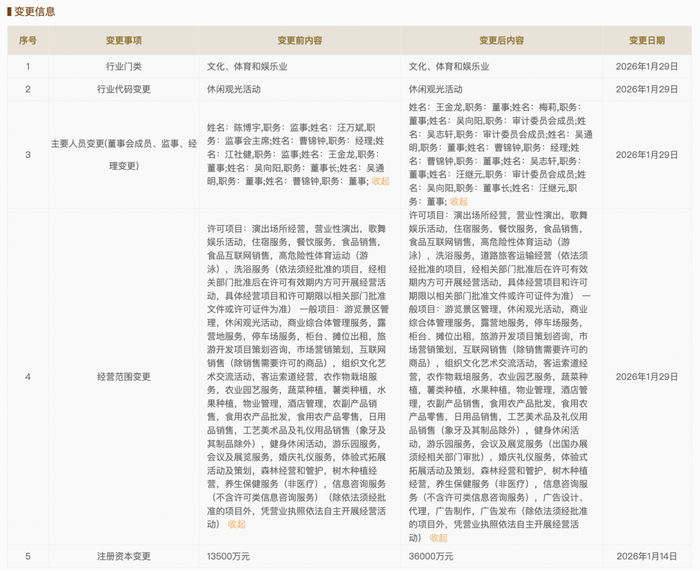The image size is (700, 571).
Task: Collapse the business scope after-change text
Action: [438, 538]
